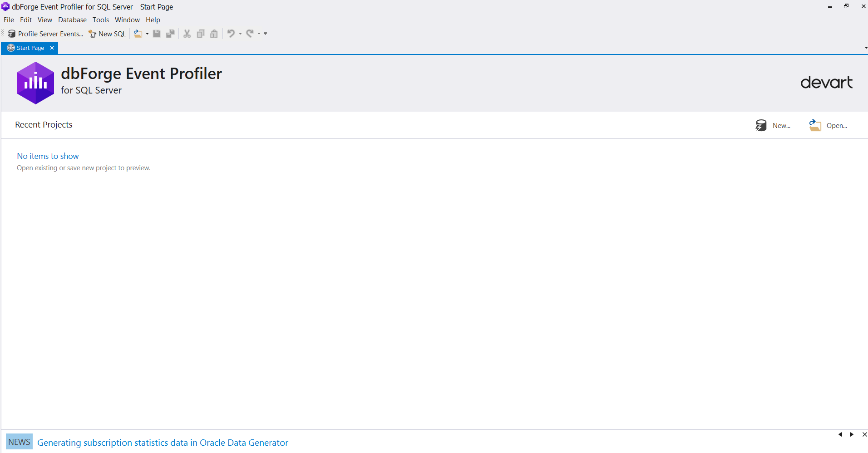Show previous news item arrow
This screenshot has width=868, height=453.
pos(840,434)
